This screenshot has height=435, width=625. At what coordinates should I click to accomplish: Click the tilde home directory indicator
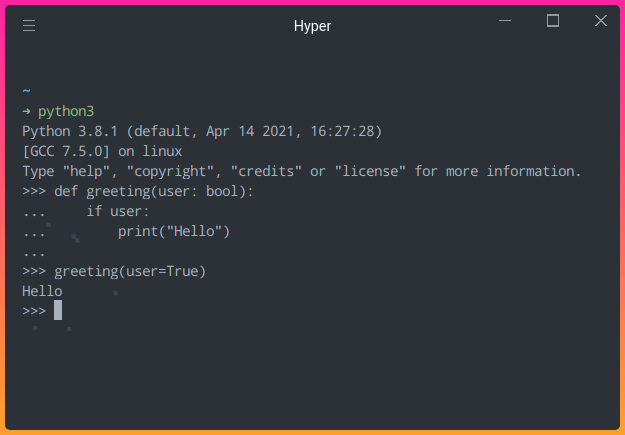coord(26,91)
